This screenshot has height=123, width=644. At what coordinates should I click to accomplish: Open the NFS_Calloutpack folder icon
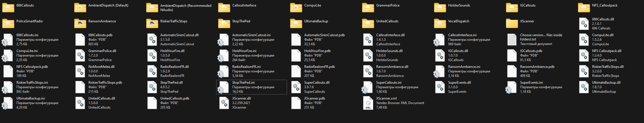pyautogui.click(x=584, y=8)
